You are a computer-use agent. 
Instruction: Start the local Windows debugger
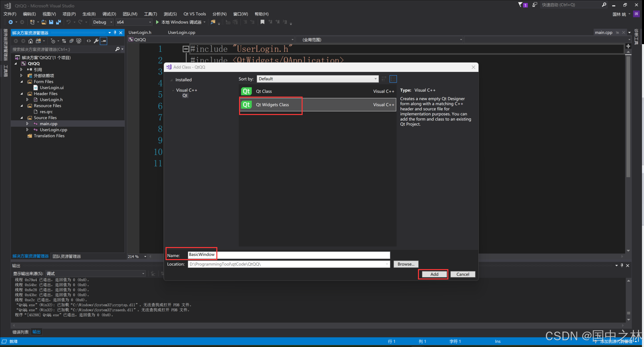[x=181, y=22]
